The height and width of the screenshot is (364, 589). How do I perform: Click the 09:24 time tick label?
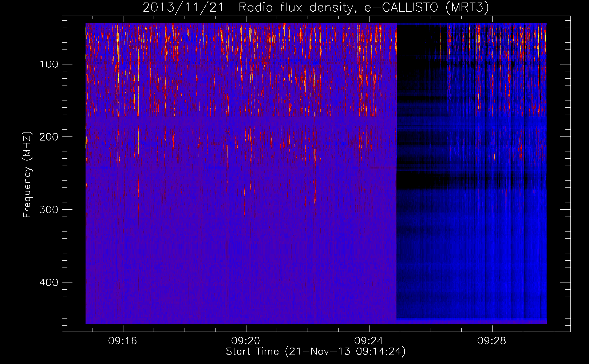369,341
